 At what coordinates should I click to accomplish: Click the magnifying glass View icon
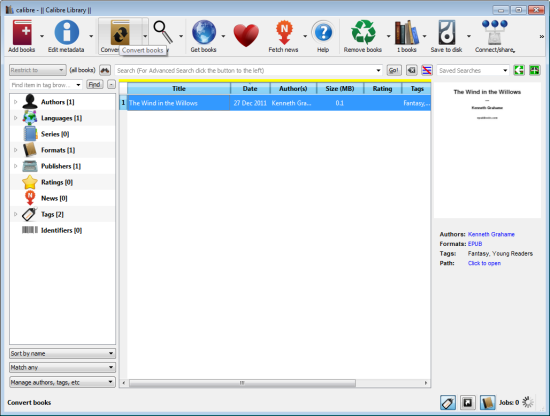coord(163,32)
